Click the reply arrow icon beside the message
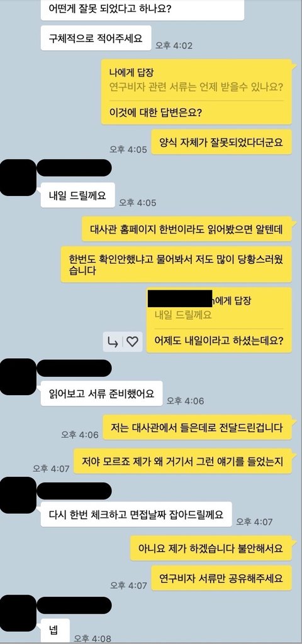 113,341
